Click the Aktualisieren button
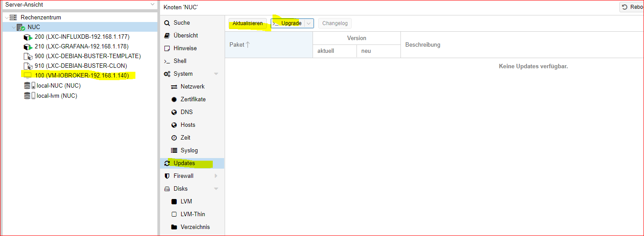Screen dimensions: 644x236 [x=247, y=23]
